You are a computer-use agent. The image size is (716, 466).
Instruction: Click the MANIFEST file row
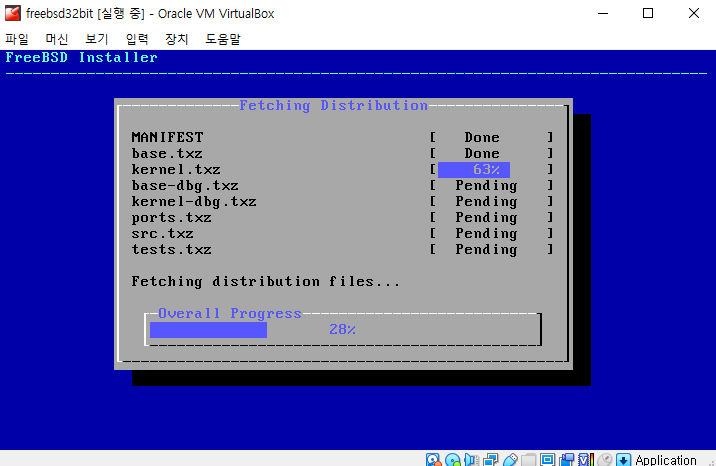(x=342, y=137)
